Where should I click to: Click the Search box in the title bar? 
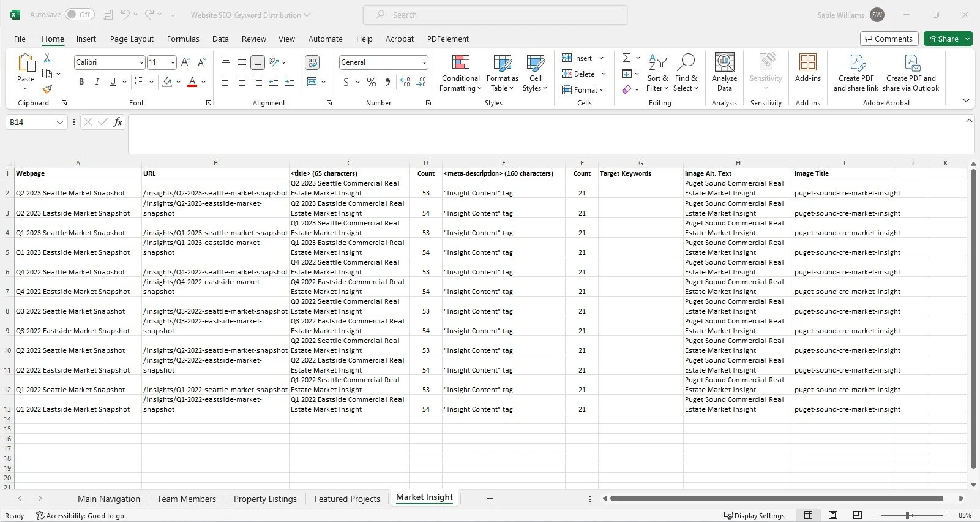click(x=495, y=15)
